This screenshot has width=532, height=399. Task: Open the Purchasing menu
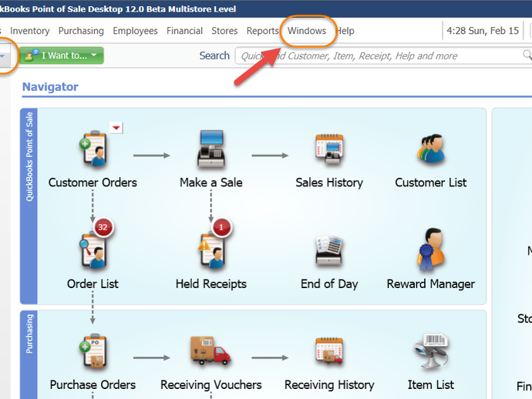pyautogui.click(x=81, y=31)
